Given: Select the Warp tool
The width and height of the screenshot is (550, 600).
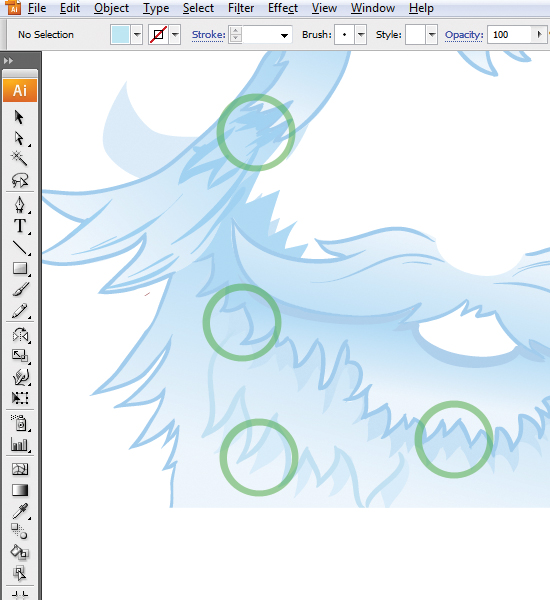Looking at the screenshot, I should click(x=20, y=377).
